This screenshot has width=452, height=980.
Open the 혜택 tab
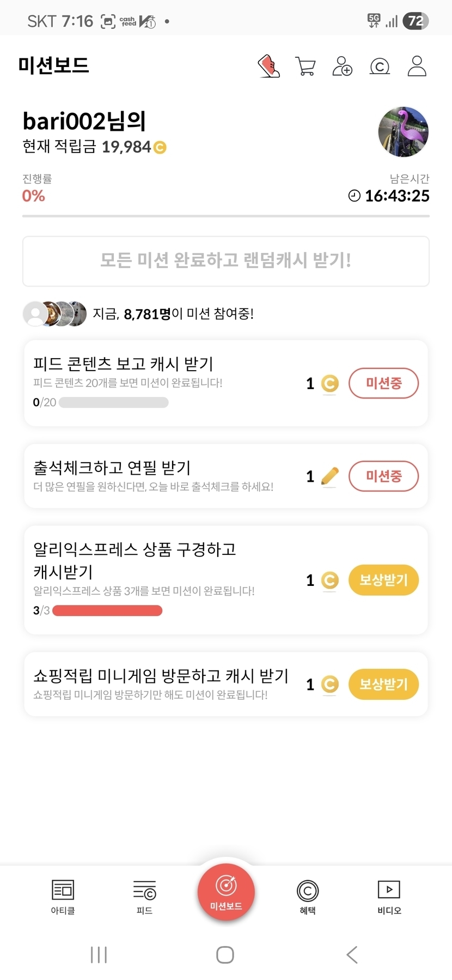tap(308, 897)
